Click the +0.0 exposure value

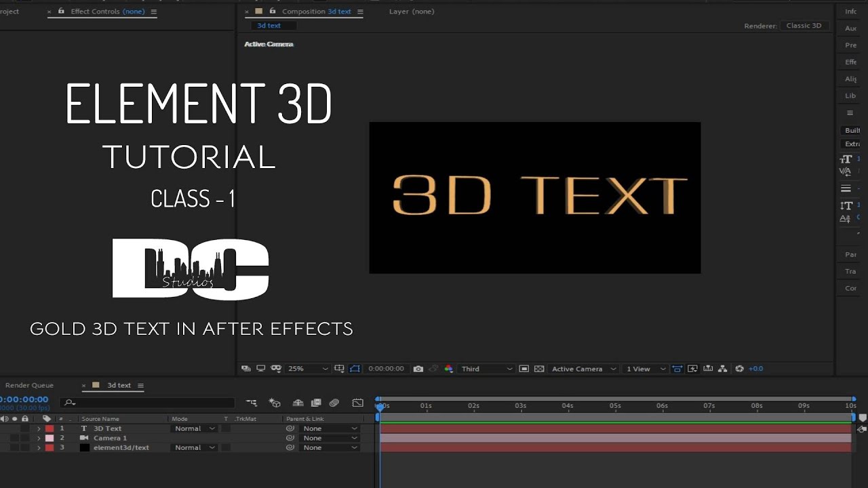pyautogui.click(x=755, y=369)
